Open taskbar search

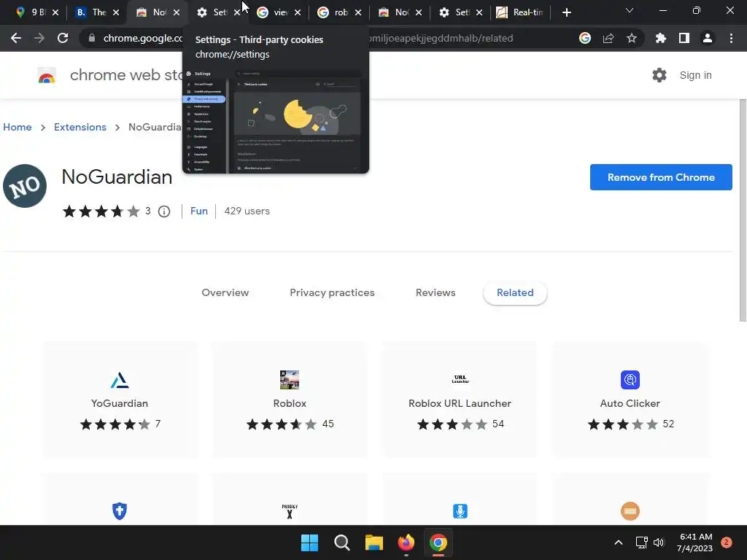click(342, 542)
